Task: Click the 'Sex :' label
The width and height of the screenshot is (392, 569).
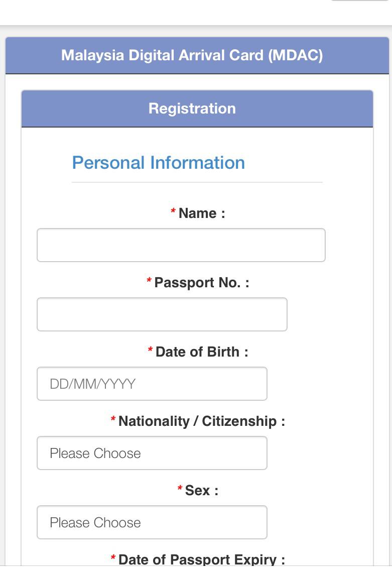Action: coord(202,491)
